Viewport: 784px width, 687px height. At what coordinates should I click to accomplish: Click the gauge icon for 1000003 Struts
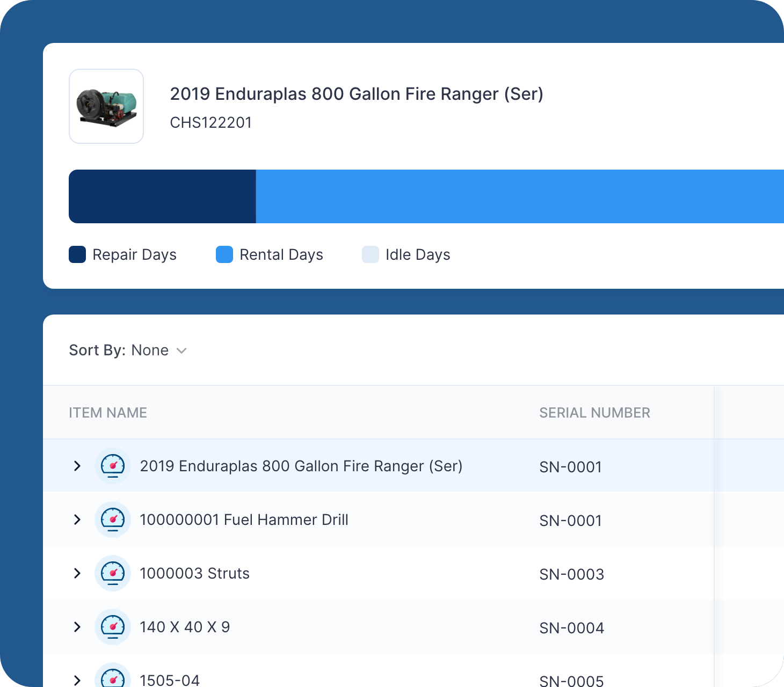(113, 573)
